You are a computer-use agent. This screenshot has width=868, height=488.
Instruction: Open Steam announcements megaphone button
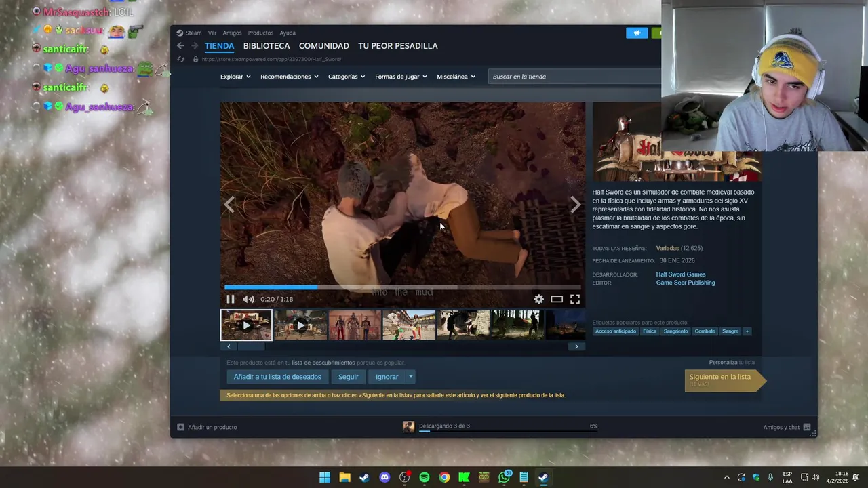(x=637, y=33)
